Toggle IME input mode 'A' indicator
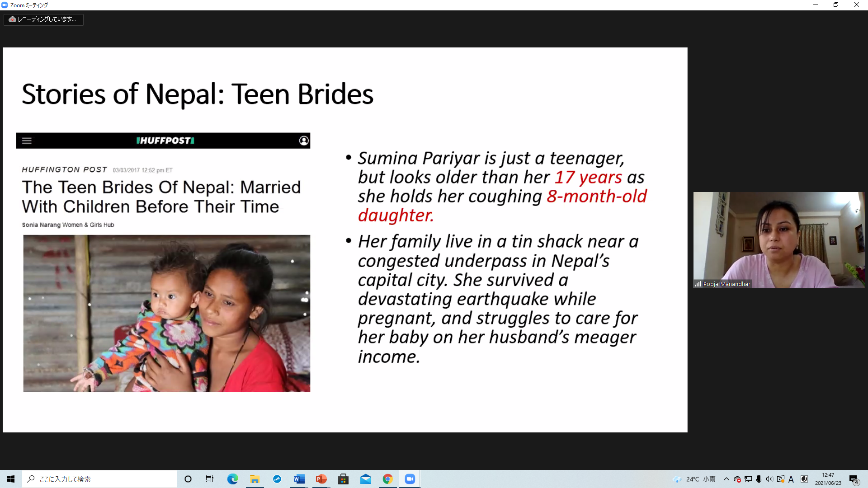Screen dimensions: 868x488 tap(791, 479)
